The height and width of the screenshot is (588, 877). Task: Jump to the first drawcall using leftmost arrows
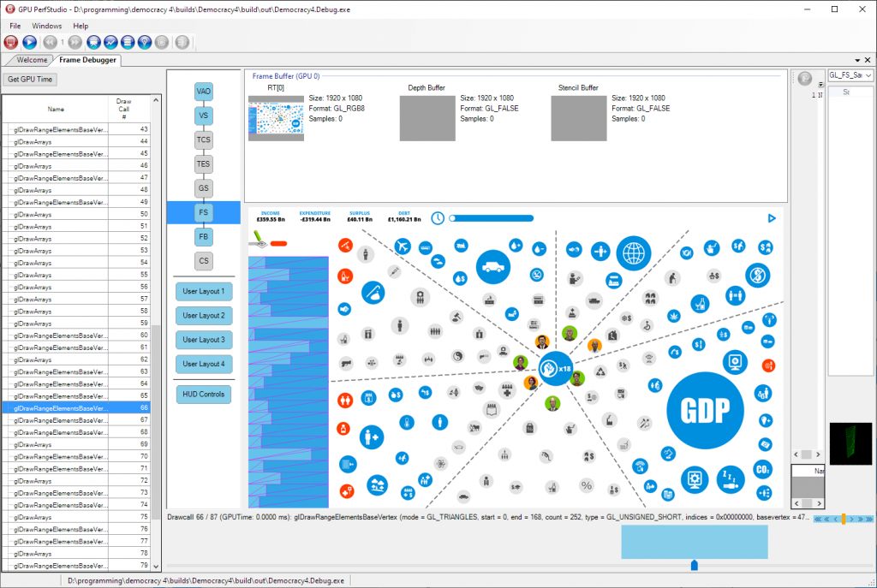click(818, 519)
